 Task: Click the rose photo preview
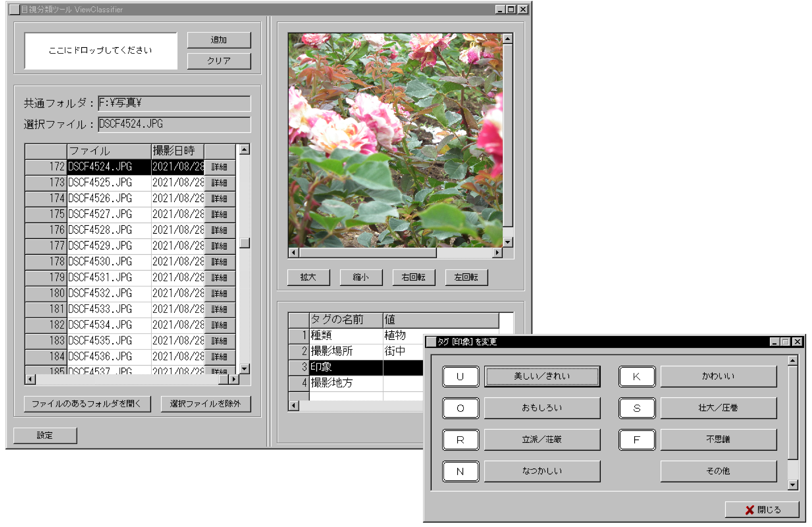[395, 140]
